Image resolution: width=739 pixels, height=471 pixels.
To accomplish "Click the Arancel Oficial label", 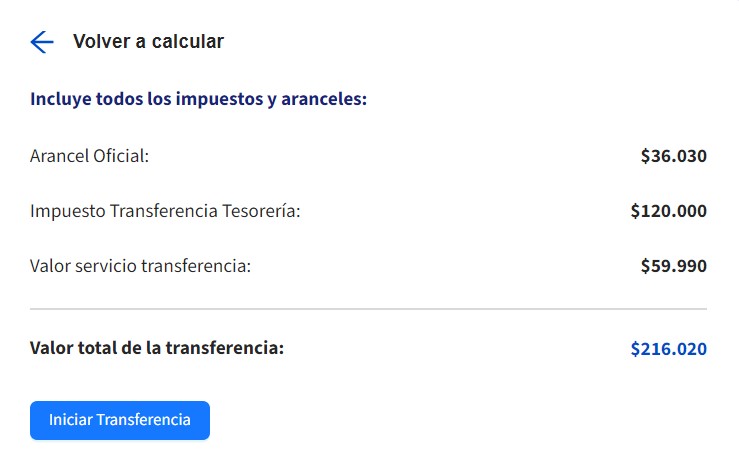I will click(x=89, y=156).
